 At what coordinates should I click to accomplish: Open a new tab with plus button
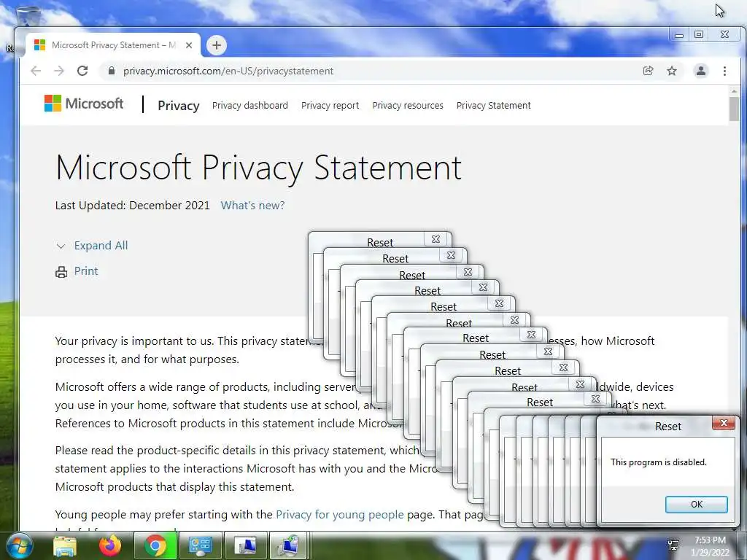(x=216, y=45)
